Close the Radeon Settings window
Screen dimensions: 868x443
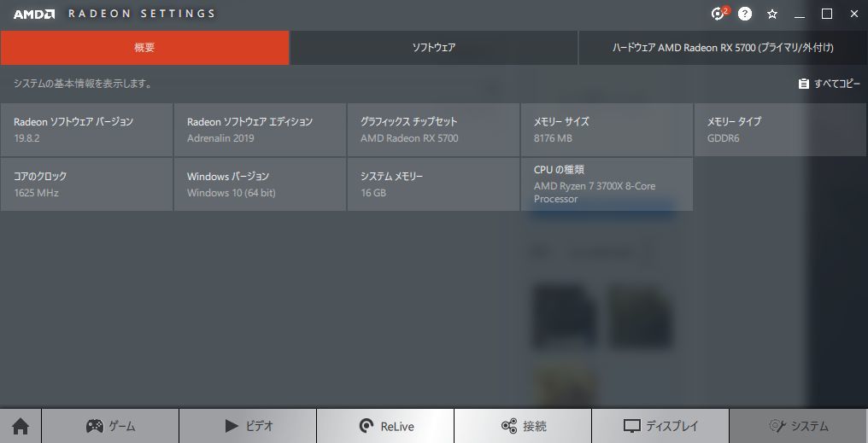(854, 15)
